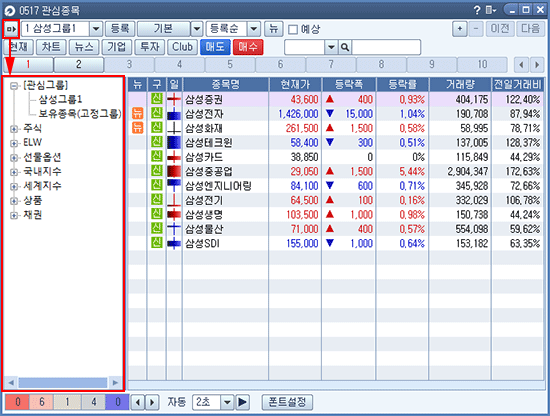
Task: Click candle chart icon for 삼성SDI
Action: (x=174, y=243)
